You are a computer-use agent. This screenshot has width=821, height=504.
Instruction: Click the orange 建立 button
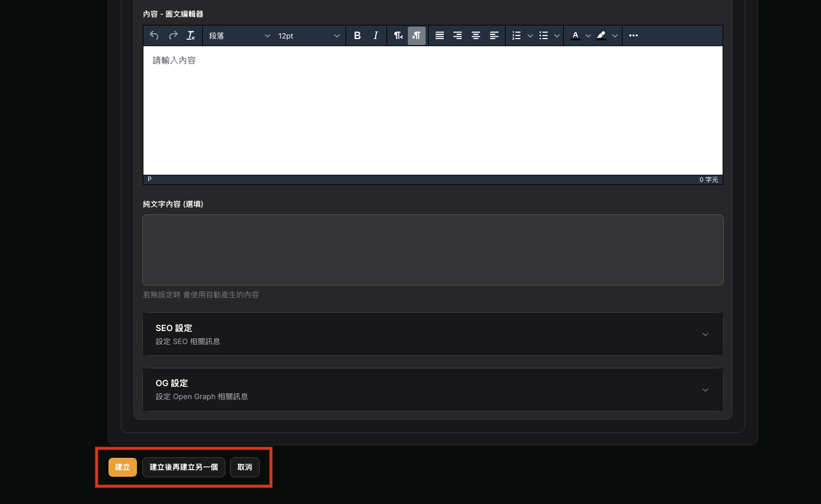[x=123, y=467]
